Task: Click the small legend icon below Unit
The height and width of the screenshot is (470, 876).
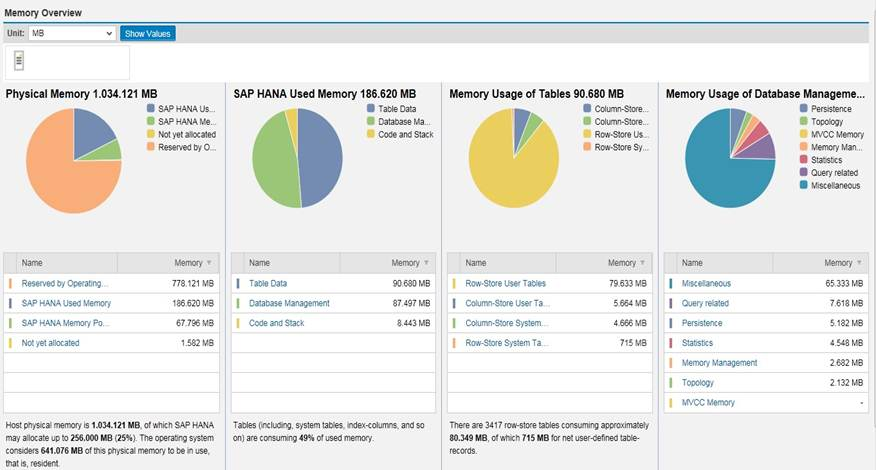Action: click(x=19, y=60)
